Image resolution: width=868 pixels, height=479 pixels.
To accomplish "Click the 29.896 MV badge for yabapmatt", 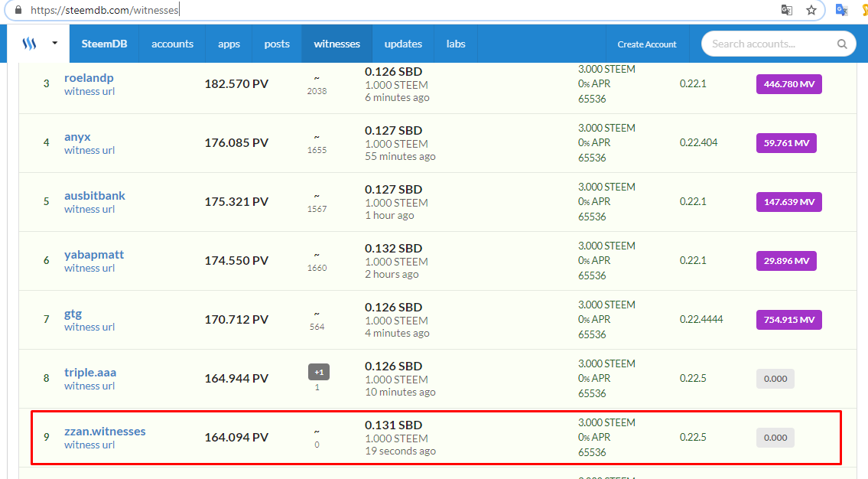I will point(786,261).
